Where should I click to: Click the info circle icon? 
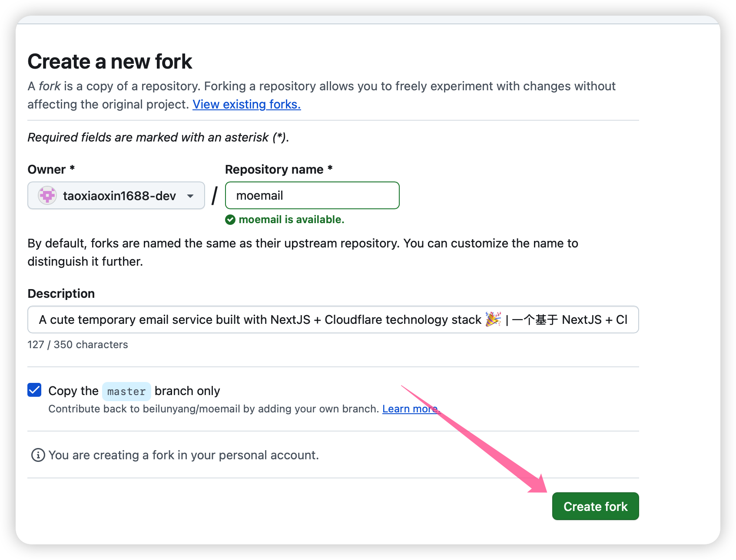pyautogui.click(x=38, y=455)
